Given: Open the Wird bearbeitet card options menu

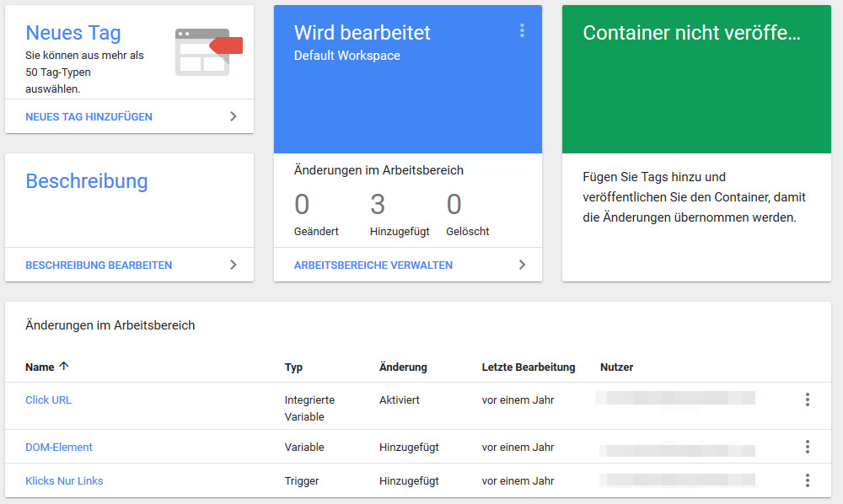Looking at the screenshot, I should [x=522, y=31].
